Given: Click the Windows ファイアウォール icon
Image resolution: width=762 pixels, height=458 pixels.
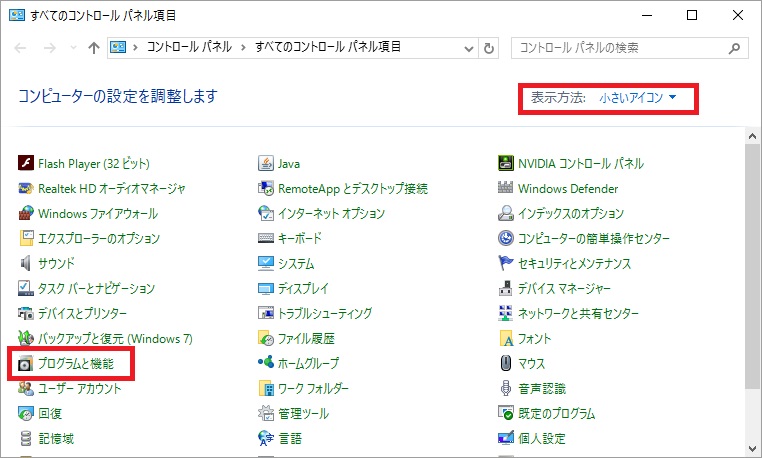Looking at the screenshot, I should click(26, 213).
